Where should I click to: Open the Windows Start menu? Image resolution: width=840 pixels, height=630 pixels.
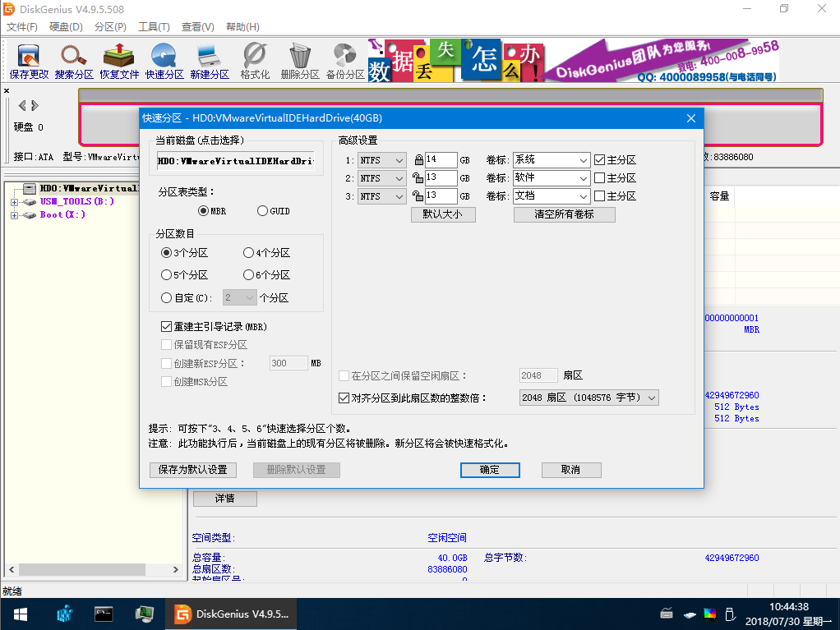coord(21,614)
